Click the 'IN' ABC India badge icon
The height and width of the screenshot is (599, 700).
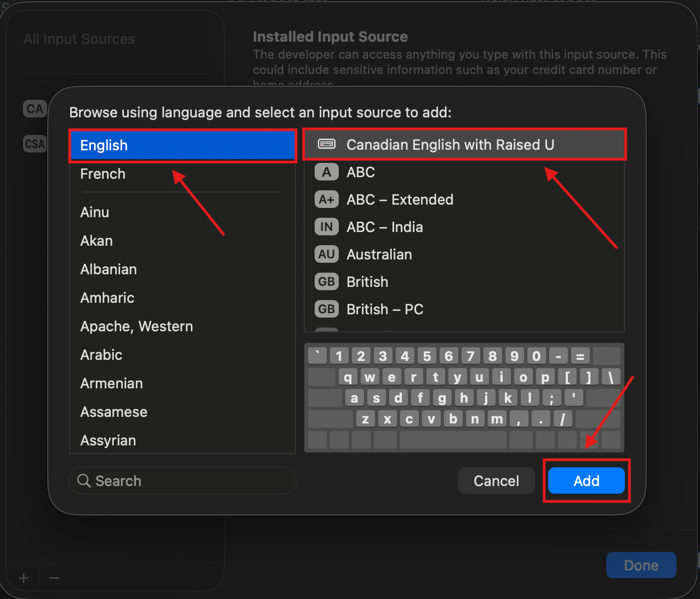326,227
